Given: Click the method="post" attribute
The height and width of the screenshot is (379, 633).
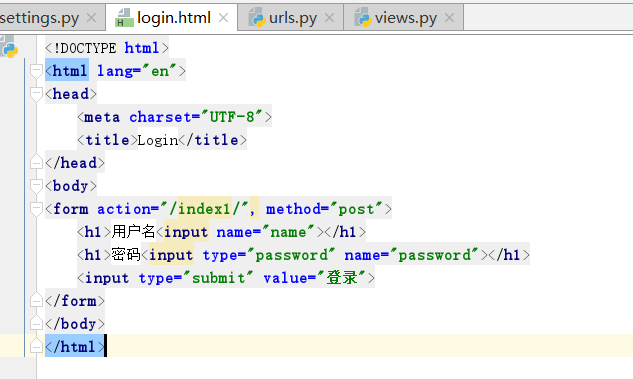Looking at the screenshot, I should (324, 209).
